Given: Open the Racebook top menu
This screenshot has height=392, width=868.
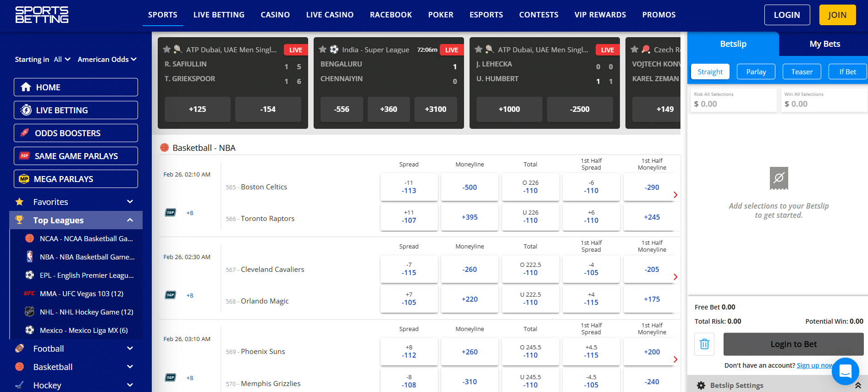Looking at the screenshot, I should click(x=391, y=15).
